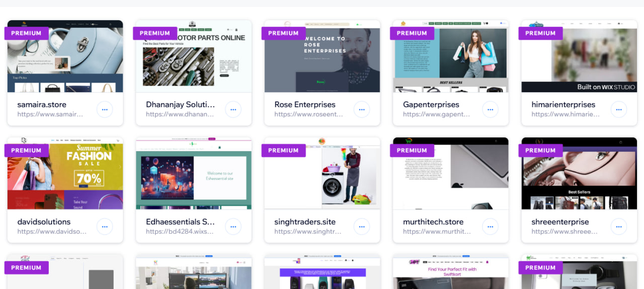
Task: Open the https://www.singhtr... URL link
Action: coord(308,232)
